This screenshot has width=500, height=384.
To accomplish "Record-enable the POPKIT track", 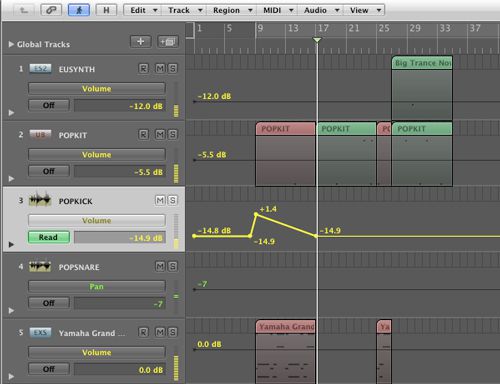I will tap(143, 134).
